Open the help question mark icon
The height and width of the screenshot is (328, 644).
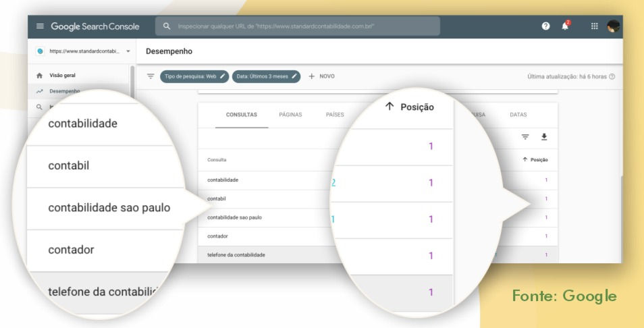(545, 26)
